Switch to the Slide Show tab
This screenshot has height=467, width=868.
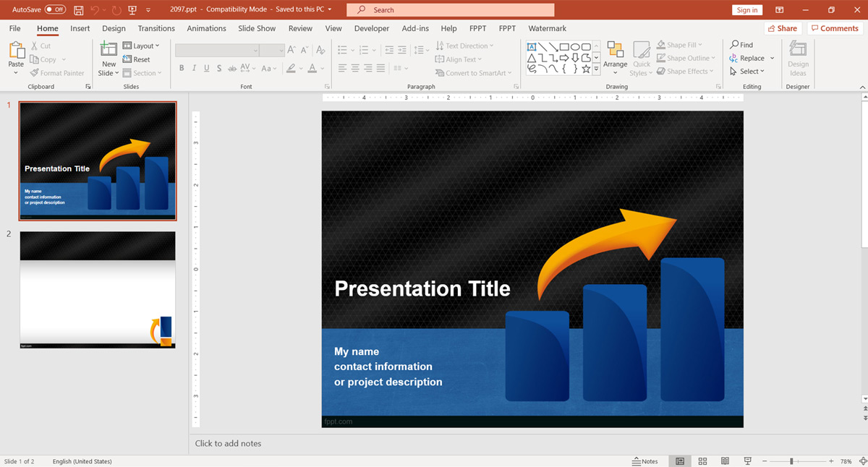(257, 28)
